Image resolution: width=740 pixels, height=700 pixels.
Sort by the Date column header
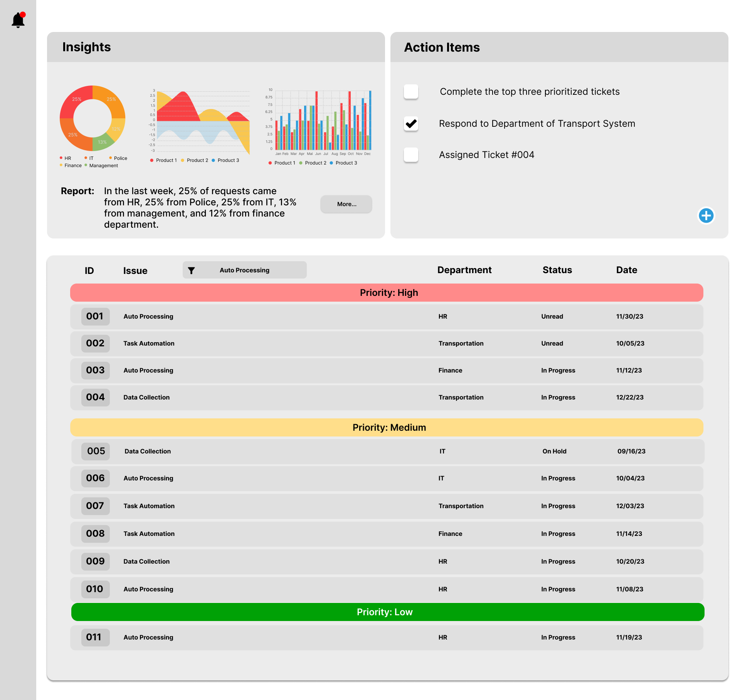click(627, 270)
